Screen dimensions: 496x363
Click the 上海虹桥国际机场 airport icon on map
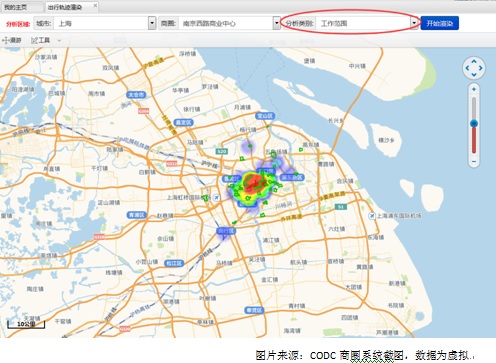tap(217, 198)
